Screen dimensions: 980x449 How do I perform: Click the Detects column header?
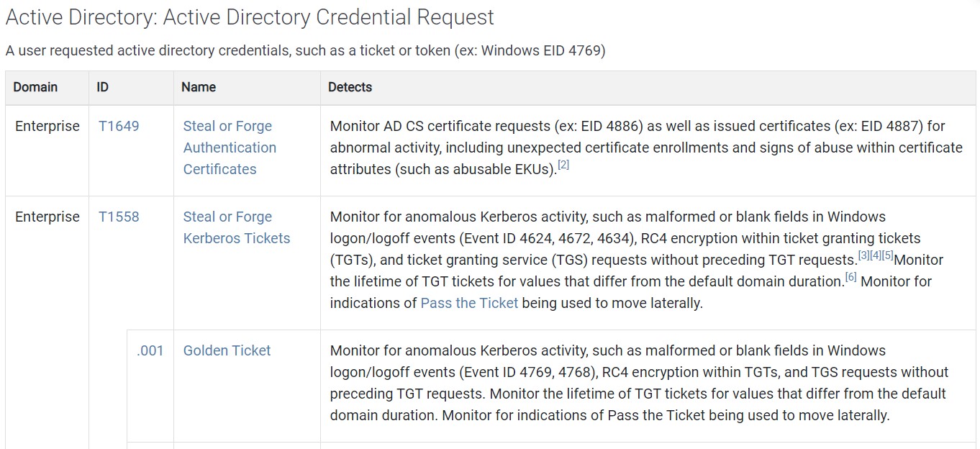click(350, 87)
